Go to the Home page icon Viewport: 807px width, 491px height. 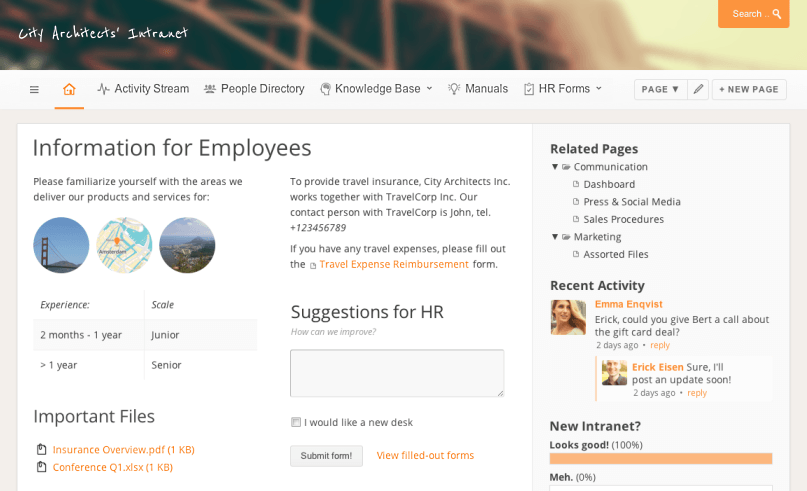click(69, 89)
